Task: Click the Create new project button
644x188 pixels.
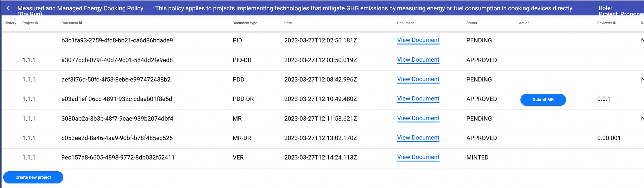Action: (33, 177)
